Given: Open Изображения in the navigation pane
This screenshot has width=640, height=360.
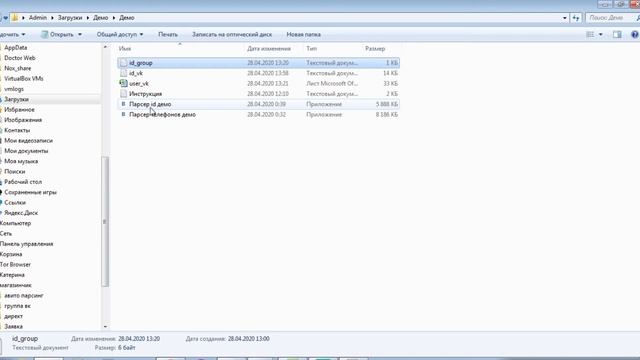Looking at the screenshot, I should click(x=23, y=120).
